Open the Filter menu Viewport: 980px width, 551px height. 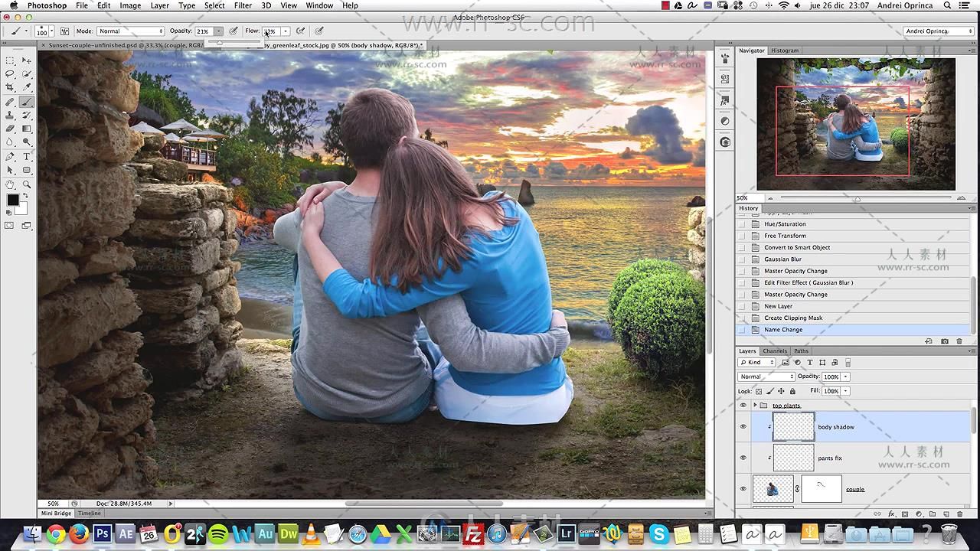243,5
